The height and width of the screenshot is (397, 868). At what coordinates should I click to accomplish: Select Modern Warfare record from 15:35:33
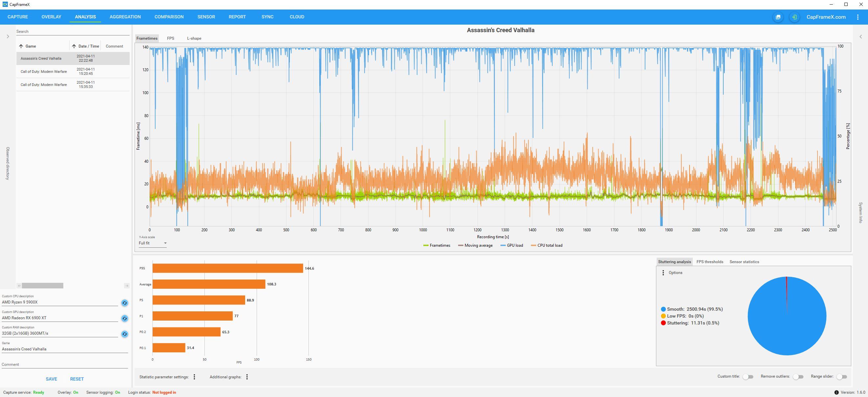(x=73, y=85)
